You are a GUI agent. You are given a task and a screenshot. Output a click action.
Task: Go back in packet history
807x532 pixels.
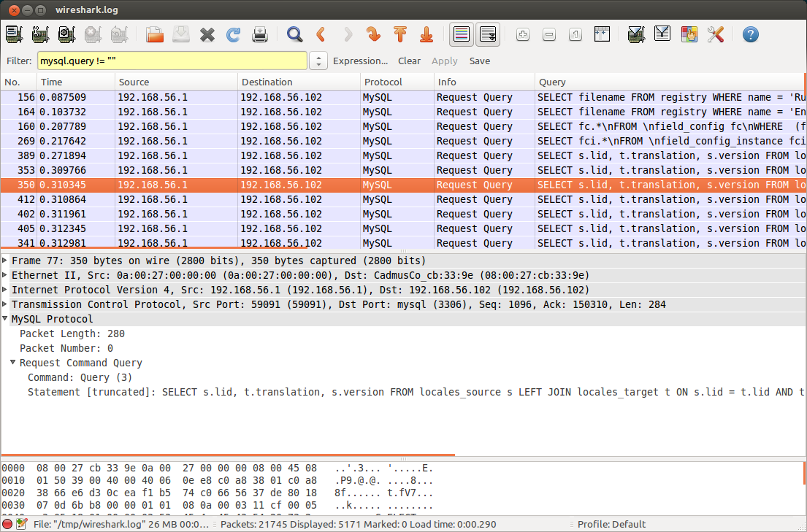click(x=321, y=35)
